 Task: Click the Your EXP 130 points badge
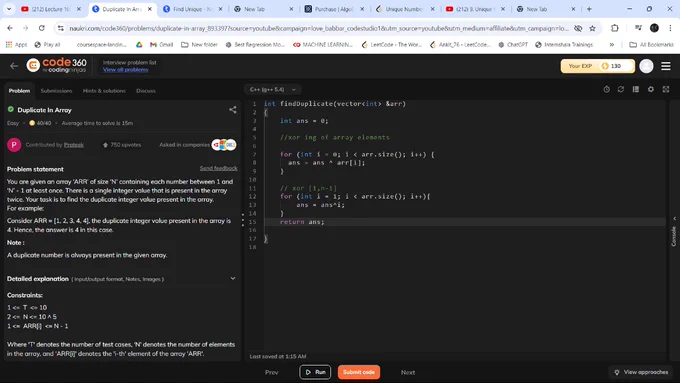click(598, 66)
